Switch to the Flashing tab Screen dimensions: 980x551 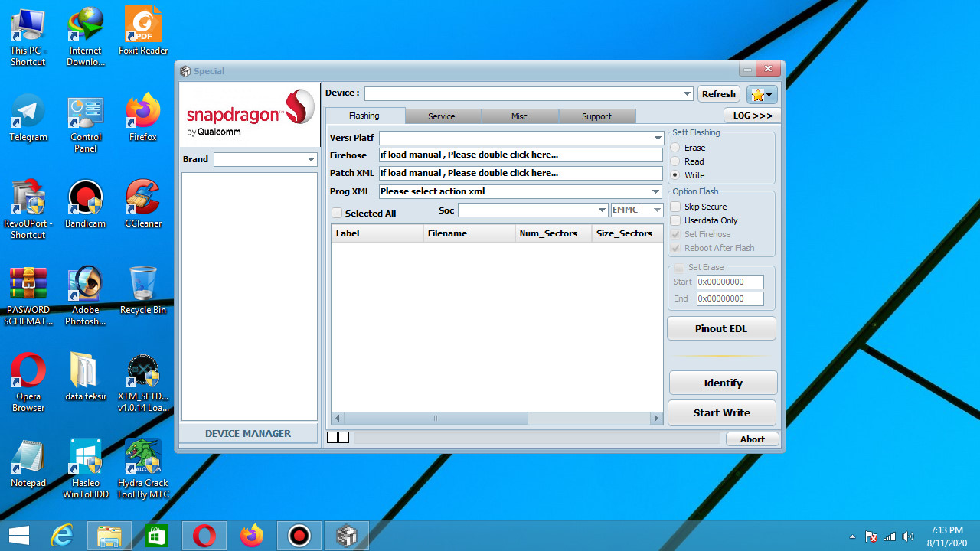coord(364,116)
